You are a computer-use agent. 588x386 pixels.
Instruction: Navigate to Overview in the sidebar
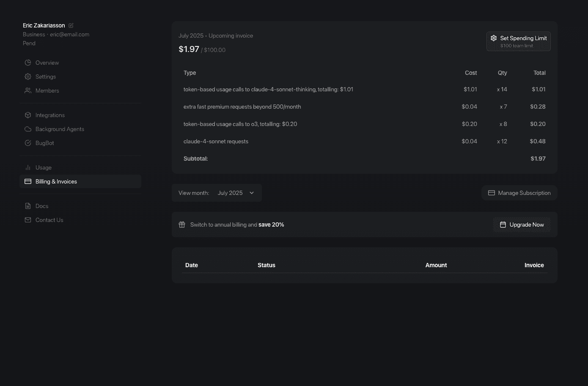point(47,62)
